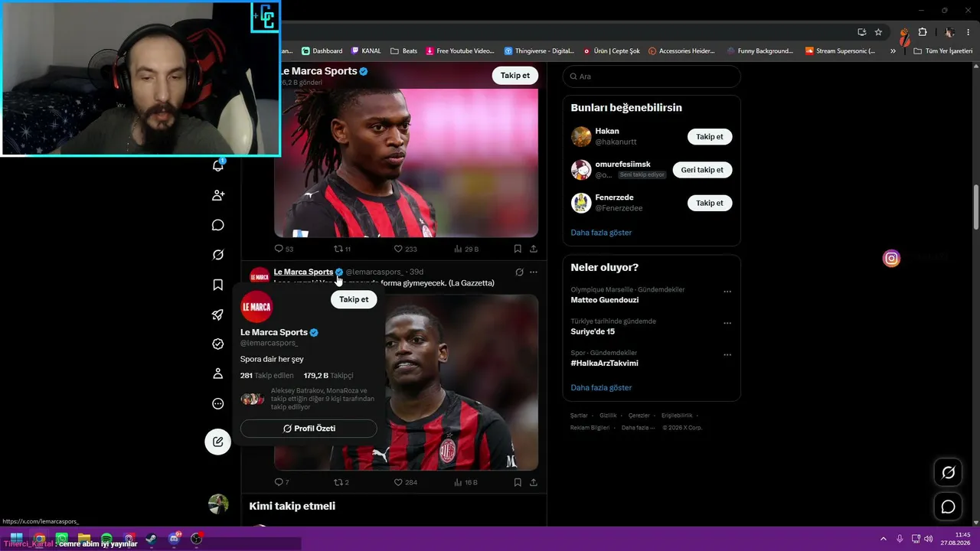Image resolution: width=980 pixels, height=551 pixels.
Task: Focus the Ara search field
Action: coord(652,77)
